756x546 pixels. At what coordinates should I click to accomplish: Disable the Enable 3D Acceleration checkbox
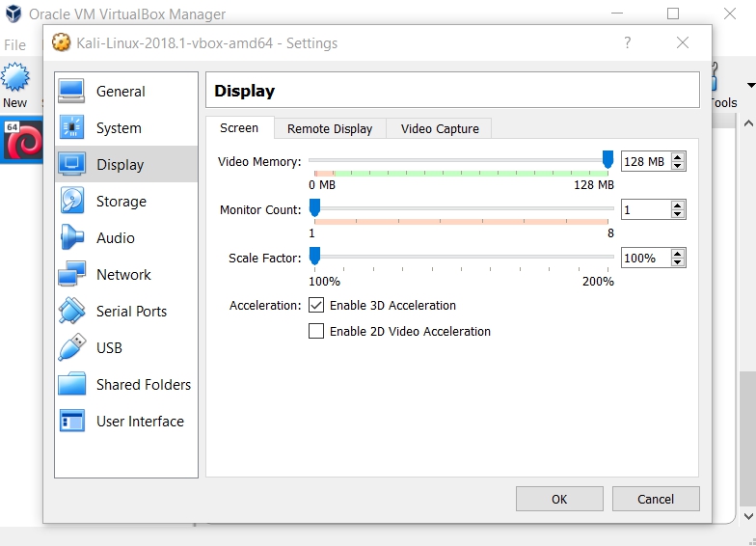[x=316, y=306]
